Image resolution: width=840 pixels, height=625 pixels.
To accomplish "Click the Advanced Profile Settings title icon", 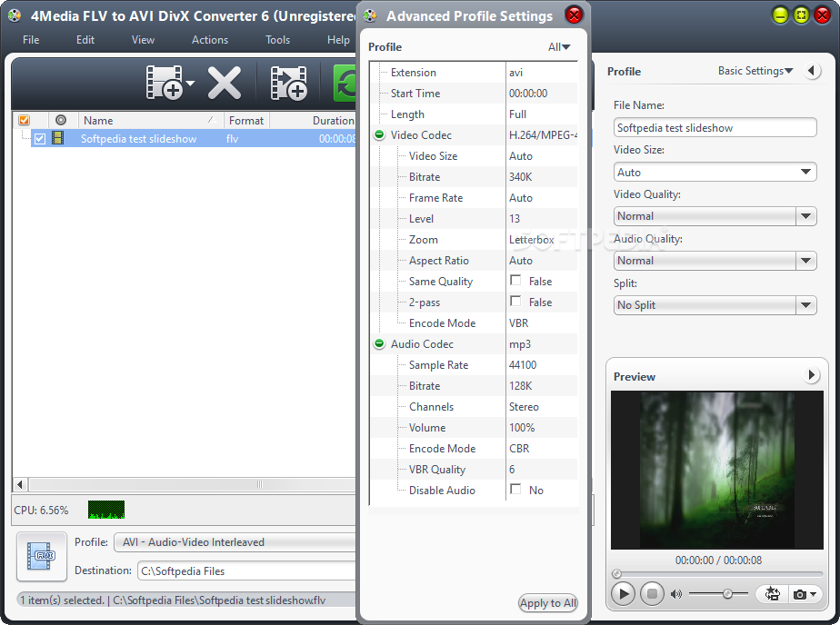I will (370, 16).
